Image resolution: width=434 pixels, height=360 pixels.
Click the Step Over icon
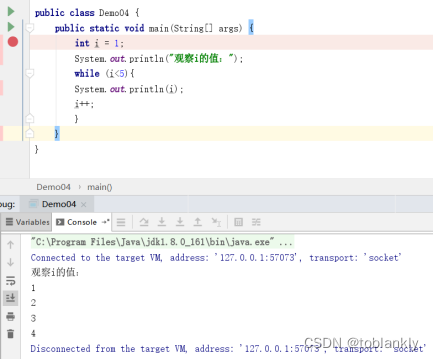[x=144, y=222]
